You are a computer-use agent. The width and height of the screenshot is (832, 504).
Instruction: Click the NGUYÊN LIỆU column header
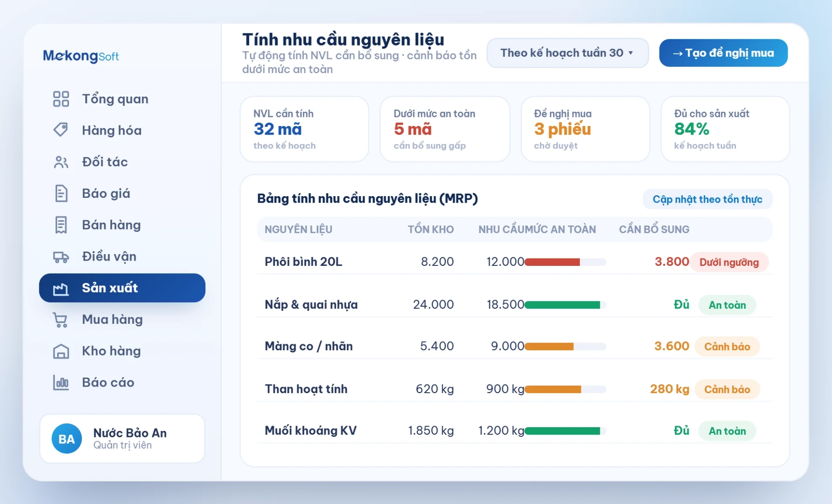point(299,229)
